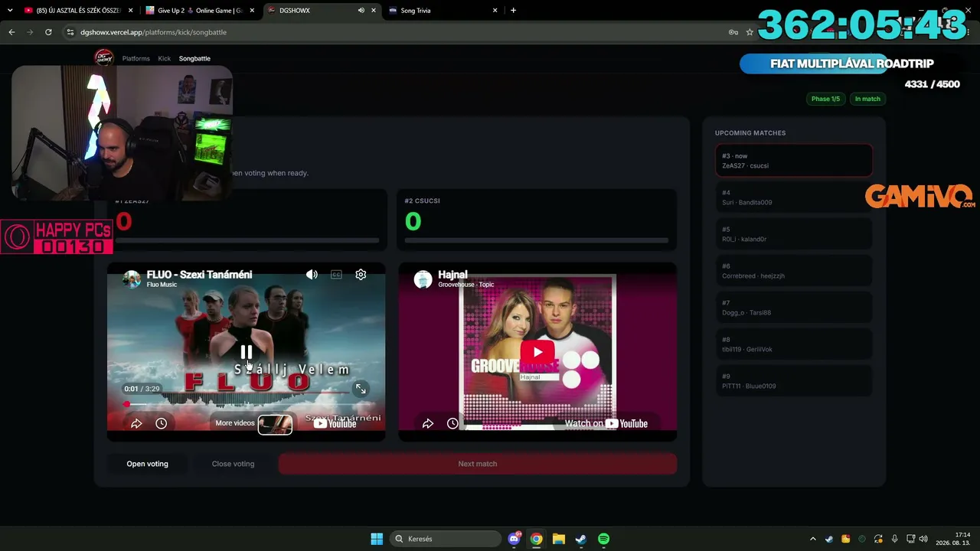The height and width of the screenshot is (551, 980).
Task: Click the DG ShowX logo
Action: coord(103,57)
